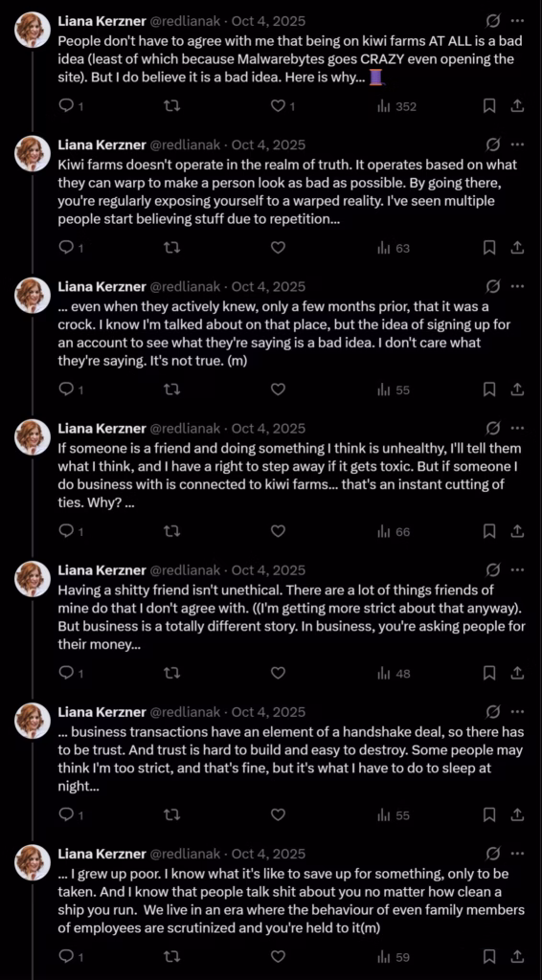Screen dimensions: 542x980
Task: Open three-dot menu on the 66-view tweet
Action: (x=517, y=429)
